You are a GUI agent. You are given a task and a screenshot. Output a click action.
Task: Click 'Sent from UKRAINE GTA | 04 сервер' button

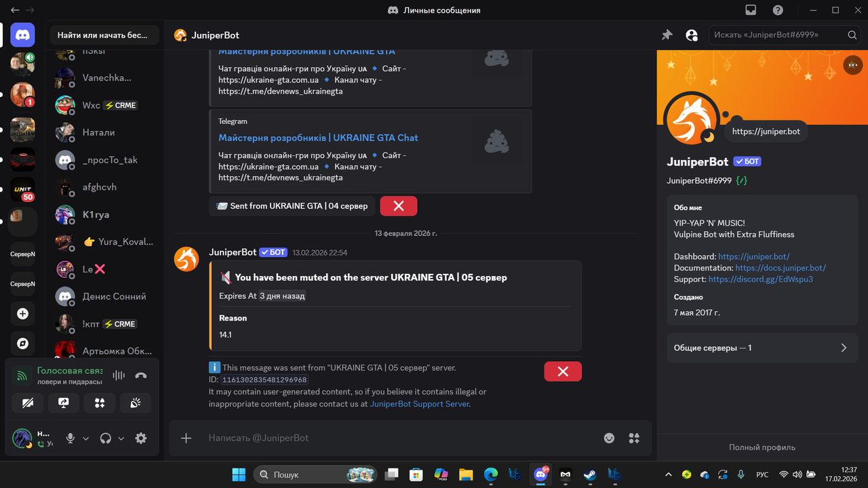pyautogui.click(x=292, y=206)
